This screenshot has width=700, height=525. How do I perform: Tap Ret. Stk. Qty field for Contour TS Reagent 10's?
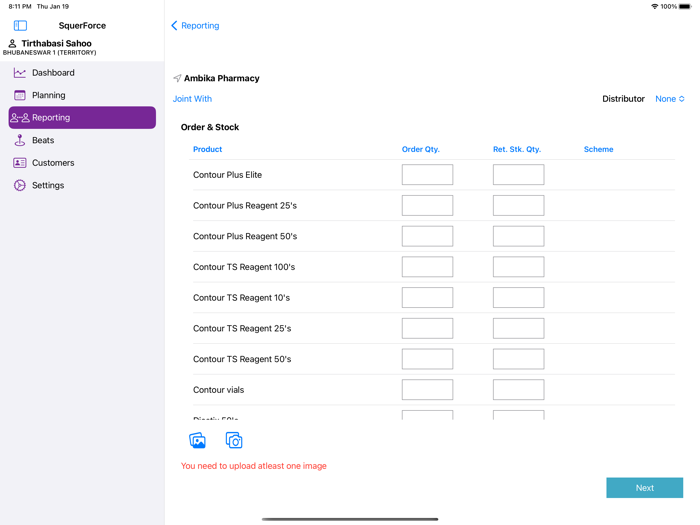518,298
